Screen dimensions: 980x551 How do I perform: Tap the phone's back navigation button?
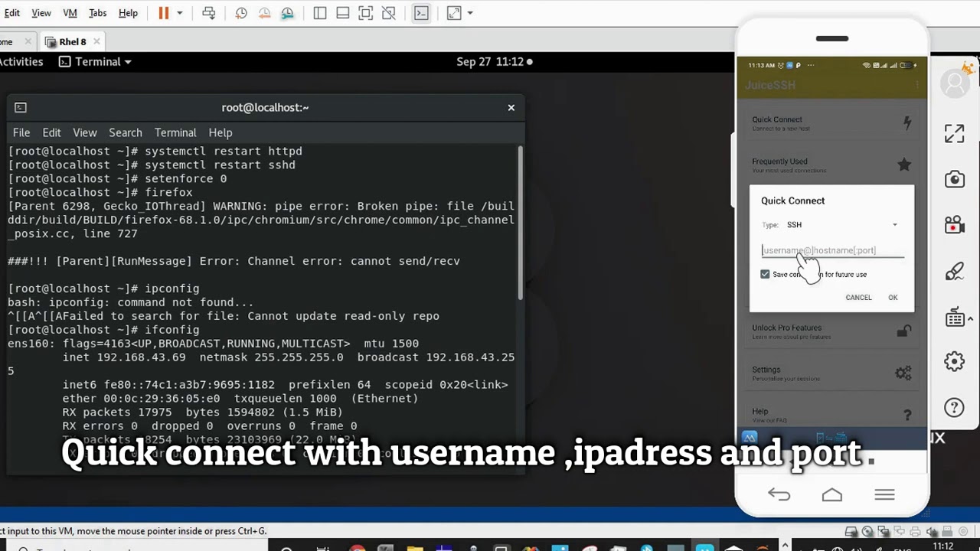pyautogui.click(x=779, y=495)
